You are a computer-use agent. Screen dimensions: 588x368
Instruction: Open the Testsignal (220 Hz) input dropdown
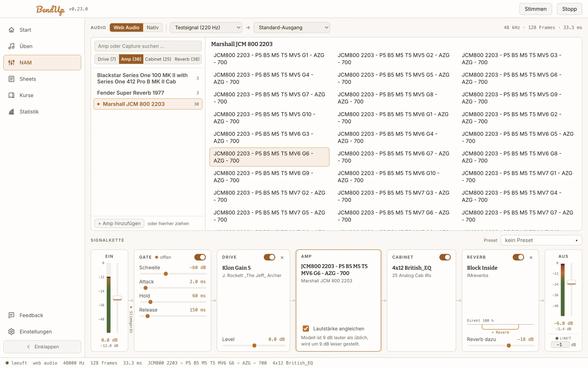click(206, 27)
